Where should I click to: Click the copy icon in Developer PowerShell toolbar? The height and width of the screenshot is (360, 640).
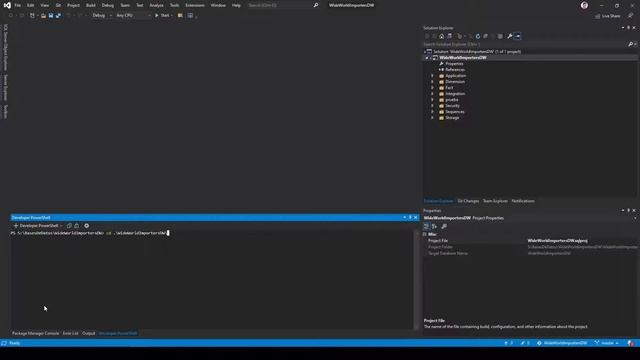(69, 226)
